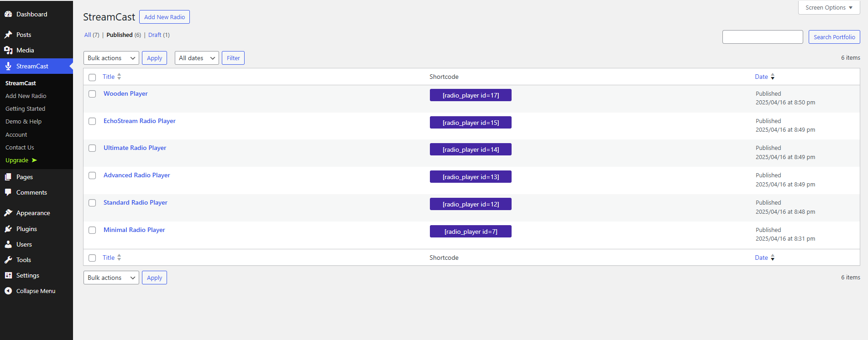Click the Tools wrench icon
The image size is (868, 340).
8,260
